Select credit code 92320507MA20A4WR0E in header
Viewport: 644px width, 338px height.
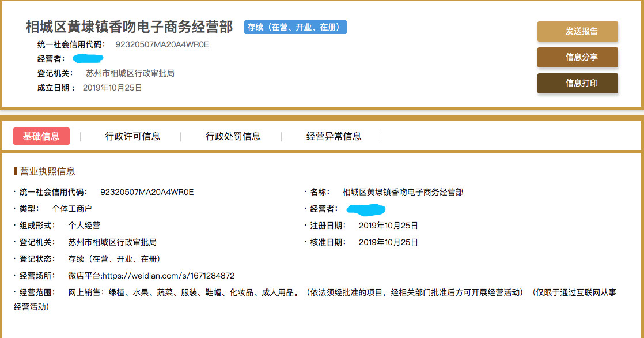coord(162,44)
